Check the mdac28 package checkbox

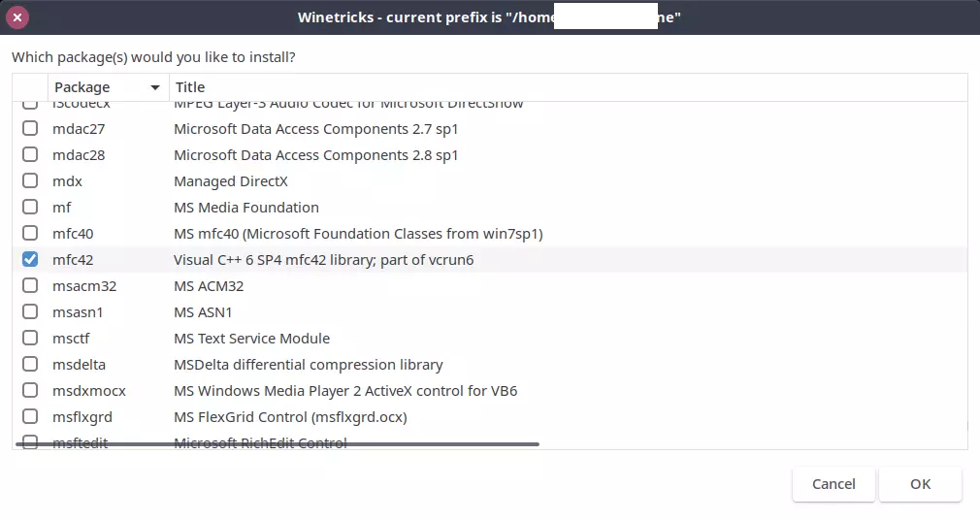tap(30, 155)
